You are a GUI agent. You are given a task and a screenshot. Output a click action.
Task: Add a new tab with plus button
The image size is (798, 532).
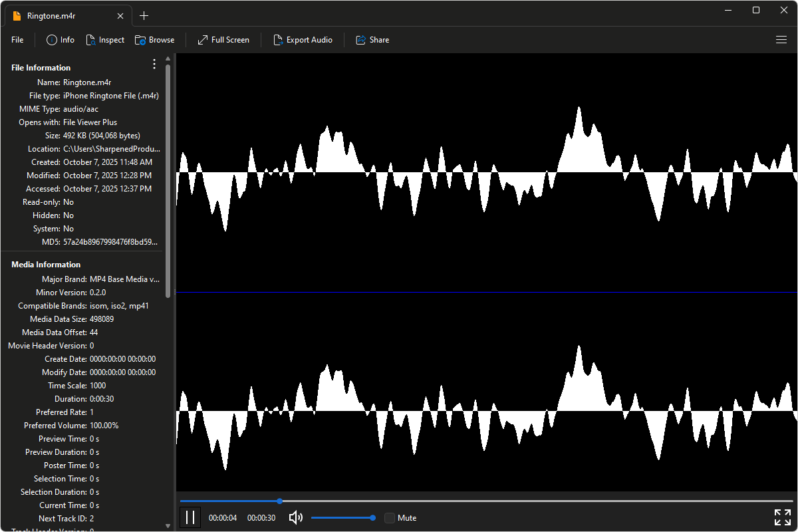click(x=144, y=16)
